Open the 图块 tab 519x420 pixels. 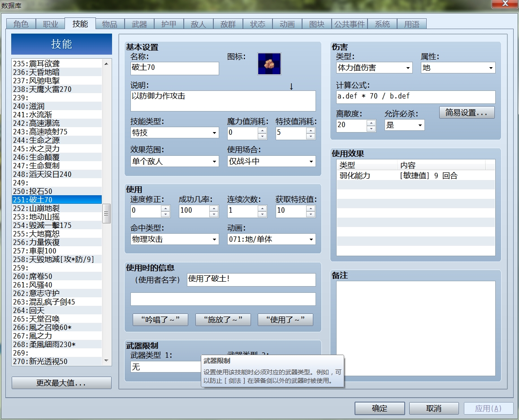pos(316,24)
